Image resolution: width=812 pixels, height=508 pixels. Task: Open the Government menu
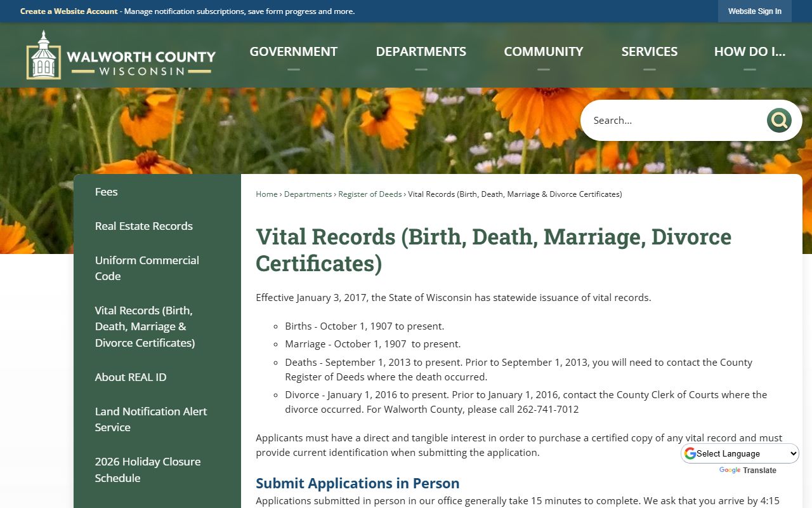click(x=293, y=51)
